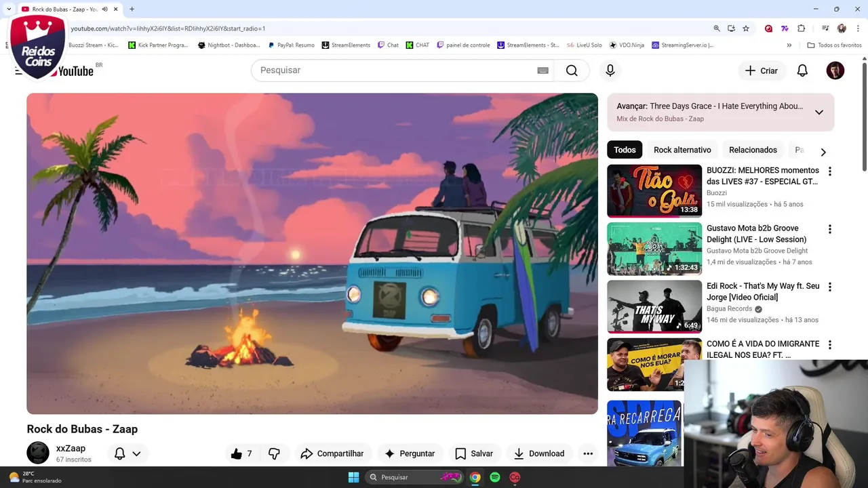Click the red extension icon in toolbar
Image resolution: width=868 pixels, height=488 pixels.
pos(768,28)
